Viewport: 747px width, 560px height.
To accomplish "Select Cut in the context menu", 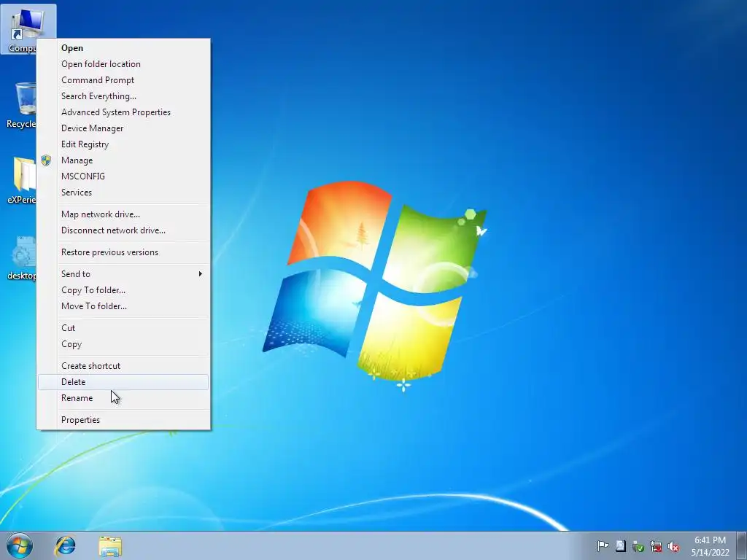I will 123,328.
